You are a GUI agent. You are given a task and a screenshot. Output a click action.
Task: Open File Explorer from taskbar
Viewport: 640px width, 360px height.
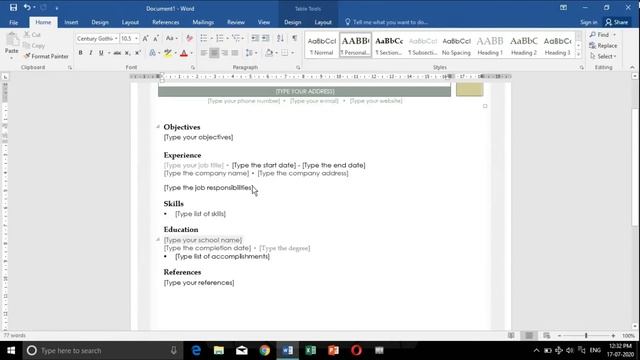[x=219, y=350]
